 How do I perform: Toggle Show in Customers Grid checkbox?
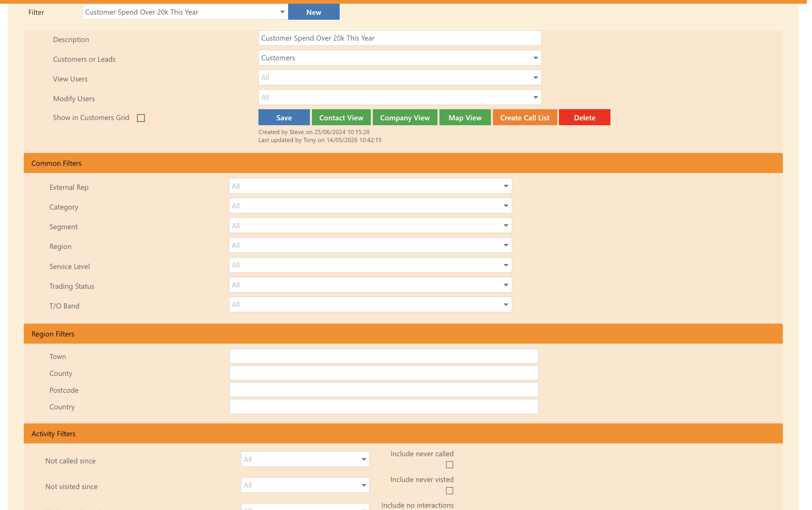click(x=142, y=118)
